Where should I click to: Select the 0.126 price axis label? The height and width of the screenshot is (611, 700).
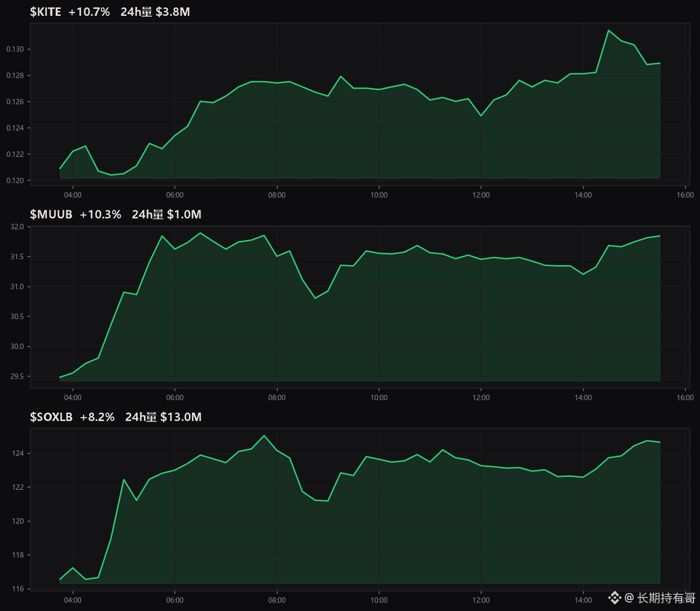coord(15,101)
